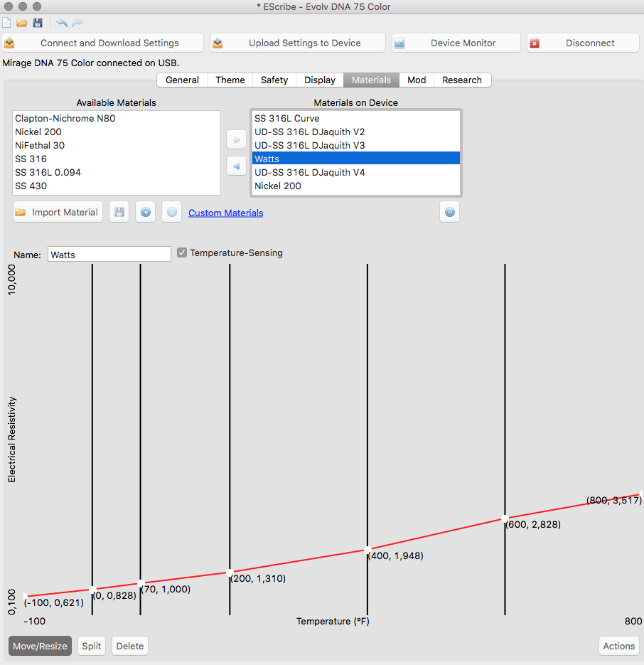Click the blue plus add material icon

coord(145,212)
